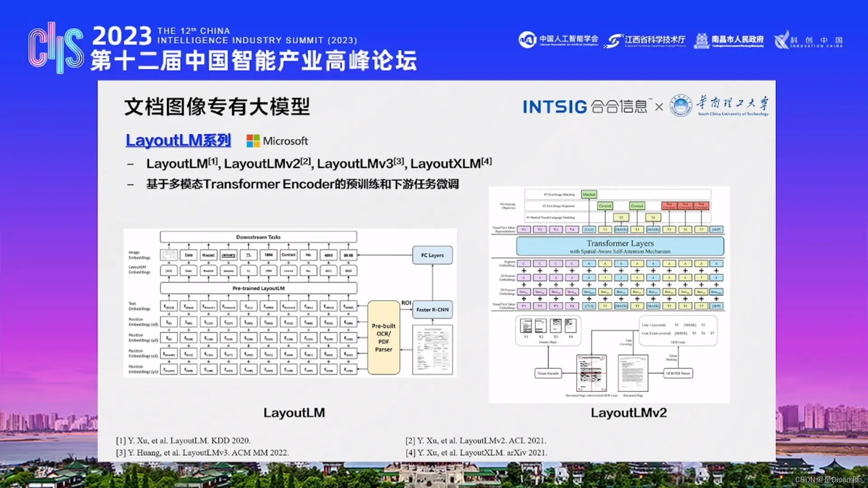Image resolution: width=868 pixels, height=488 pixels.
Task: Open the LayoutLM系列 underlined link
Action: click(x=178, y=140)
